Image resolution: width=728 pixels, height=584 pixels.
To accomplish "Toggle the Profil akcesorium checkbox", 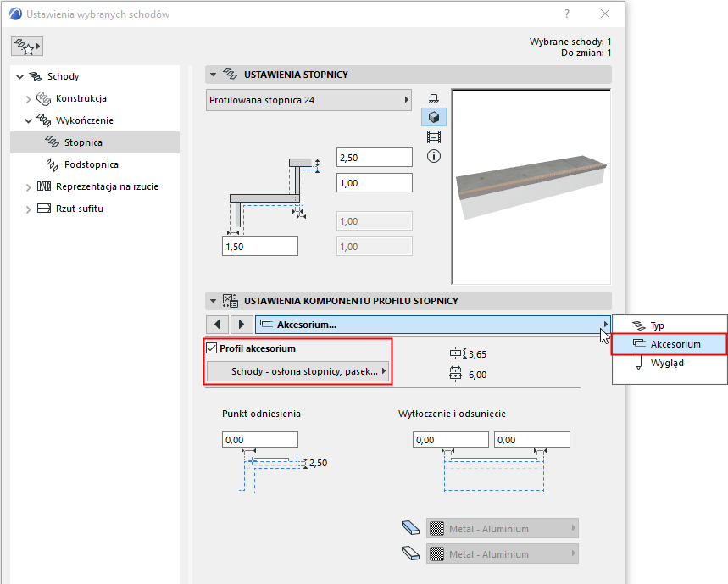I will tap(212, 348).
